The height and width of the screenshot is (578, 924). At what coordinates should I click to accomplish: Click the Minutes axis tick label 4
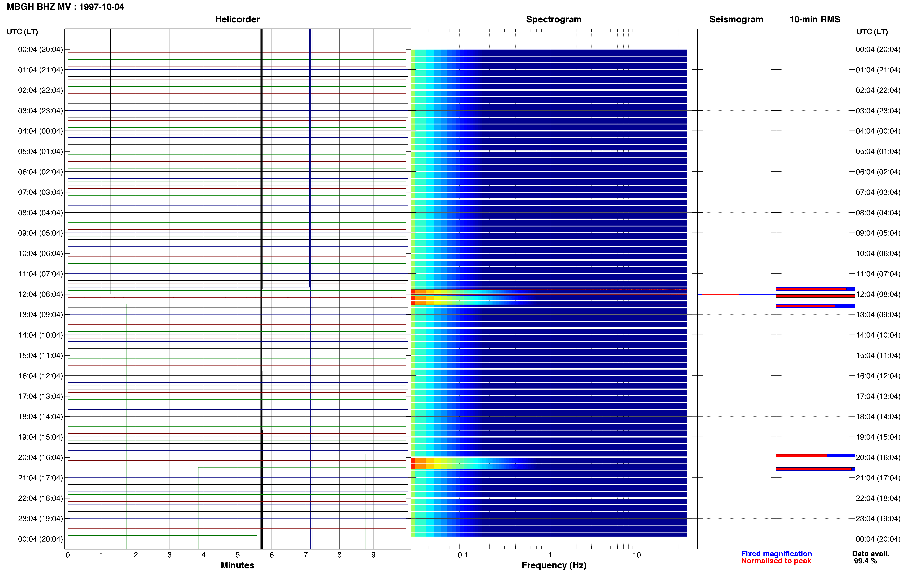point(204,555)
